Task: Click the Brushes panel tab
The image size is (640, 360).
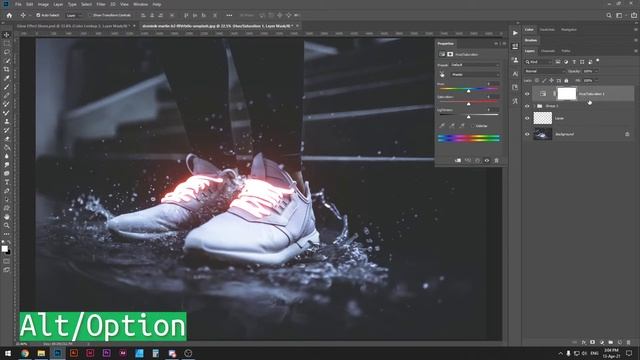Action: [531, 40]
